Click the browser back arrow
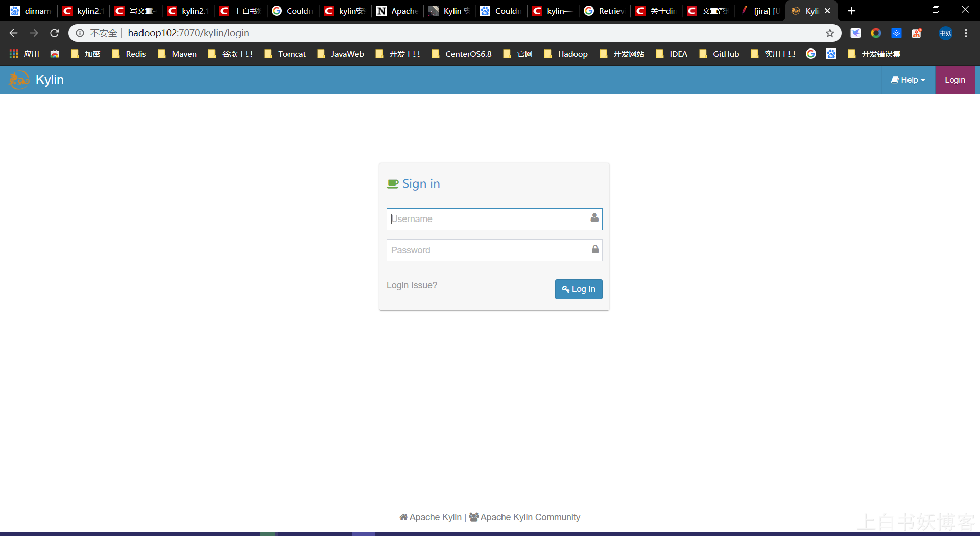 [14, 33]
